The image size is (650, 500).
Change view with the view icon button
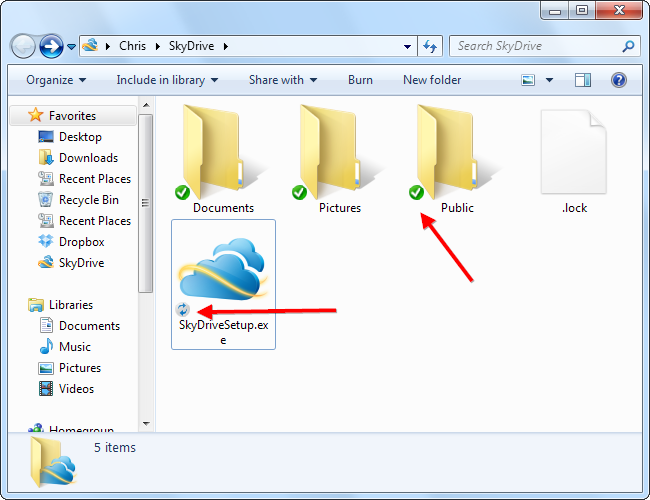(x=528, y=80)
